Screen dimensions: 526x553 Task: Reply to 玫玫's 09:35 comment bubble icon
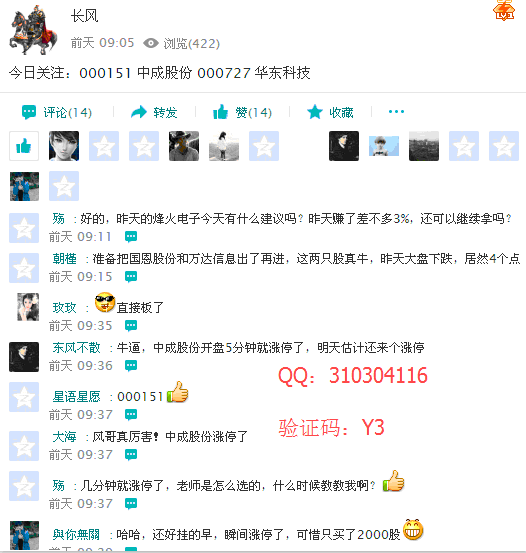[x=131, y=325]
